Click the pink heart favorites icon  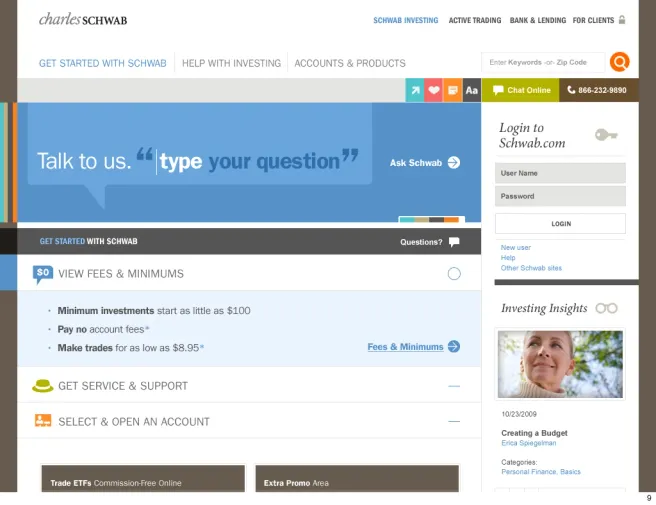(434, 90)
